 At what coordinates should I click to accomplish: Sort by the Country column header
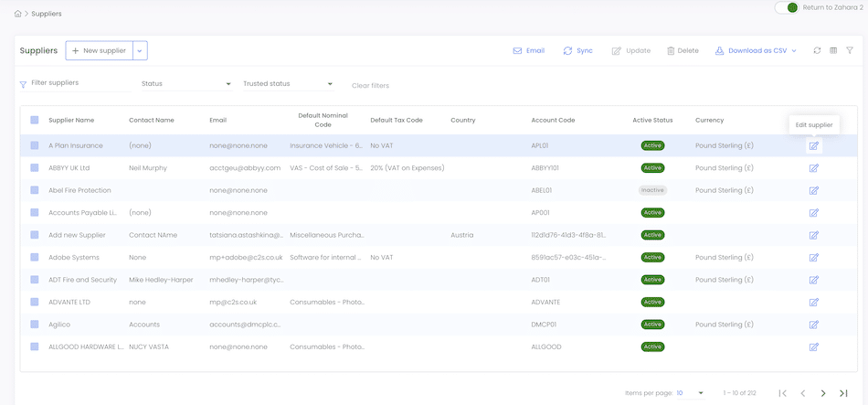click(x=463, y=121)
